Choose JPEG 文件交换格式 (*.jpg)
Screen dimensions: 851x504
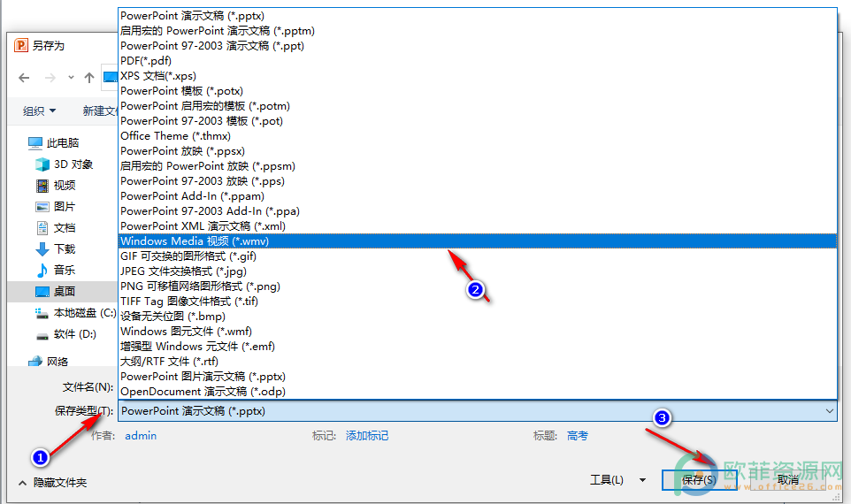(478, 271)
